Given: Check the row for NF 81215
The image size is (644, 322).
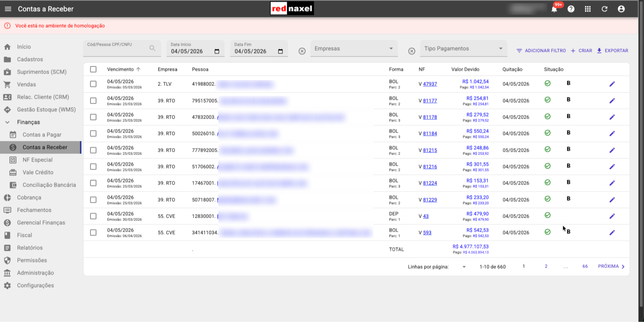Looking at the screenshot, I should (93, 150).
